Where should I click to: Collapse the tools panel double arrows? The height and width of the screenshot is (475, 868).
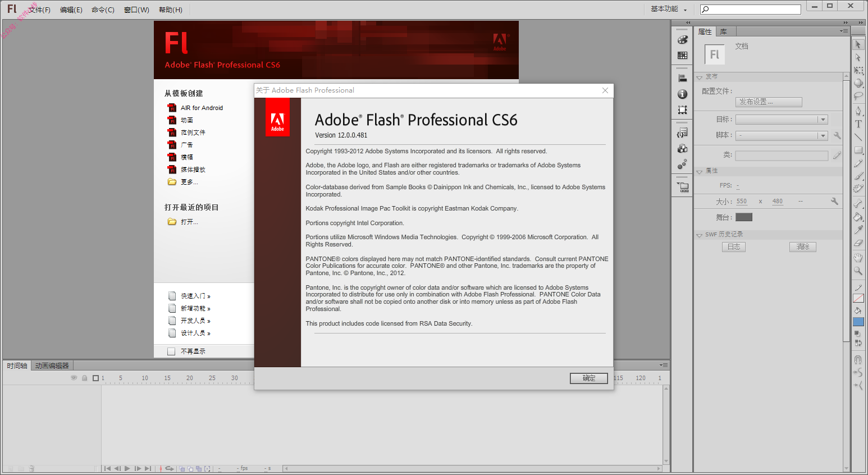[x=861, y=23]
